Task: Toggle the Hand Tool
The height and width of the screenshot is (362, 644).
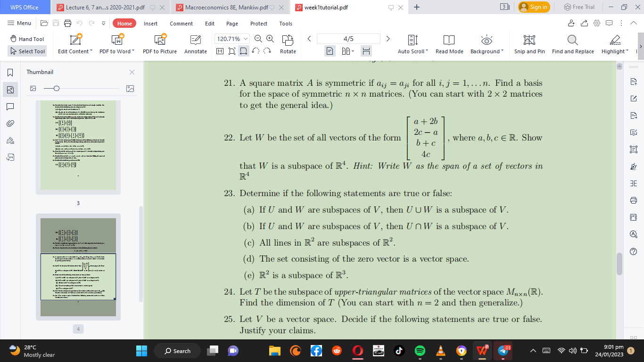Action: (27, 39)
